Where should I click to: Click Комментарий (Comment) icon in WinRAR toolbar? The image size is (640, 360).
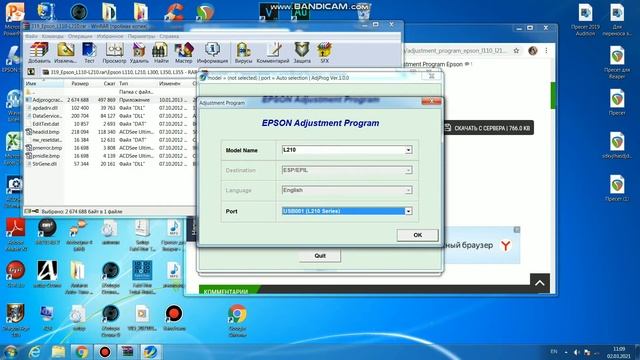(x=273, y=53)
